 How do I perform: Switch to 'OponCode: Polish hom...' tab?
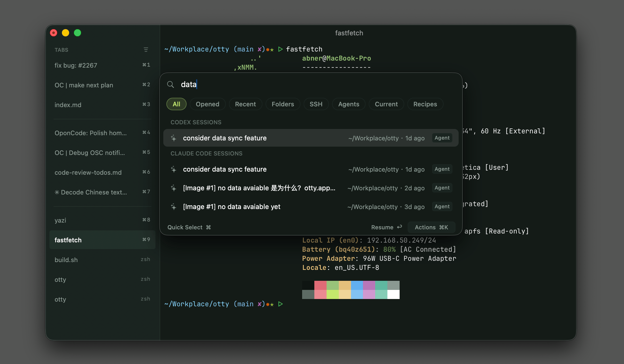(x=102, y=133)
